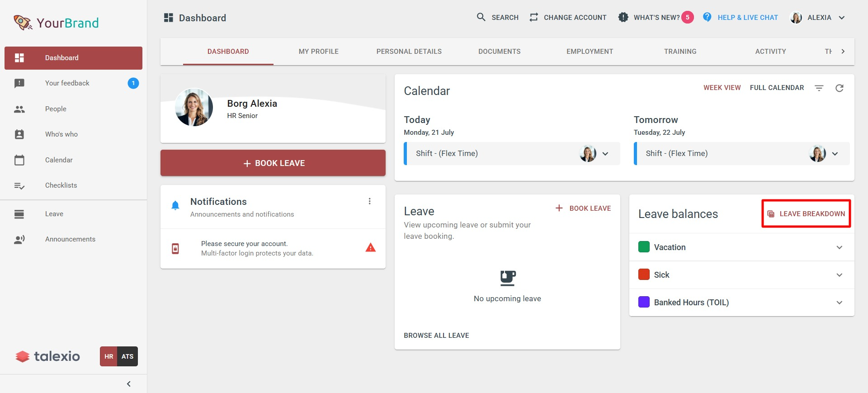Open the Notifications three-dot menu
The image size is (868, 393).
[369, 201]
